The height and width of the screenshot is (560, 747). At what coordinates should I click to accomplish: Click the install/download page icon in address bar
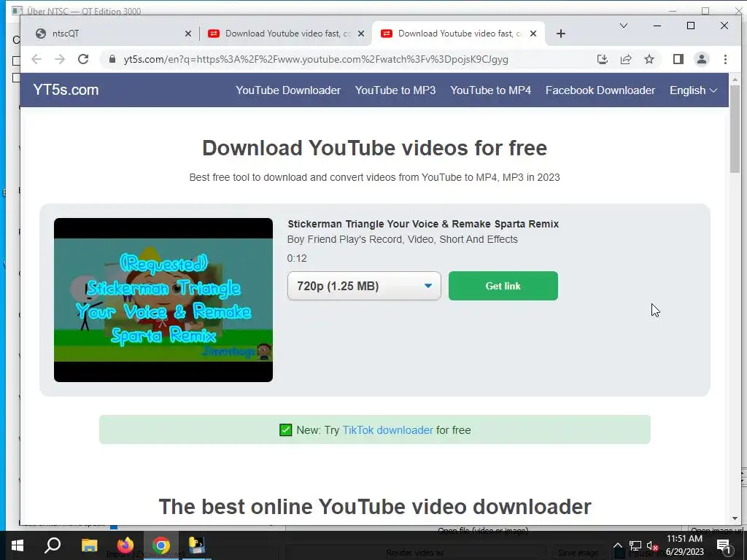coord(602,59)
